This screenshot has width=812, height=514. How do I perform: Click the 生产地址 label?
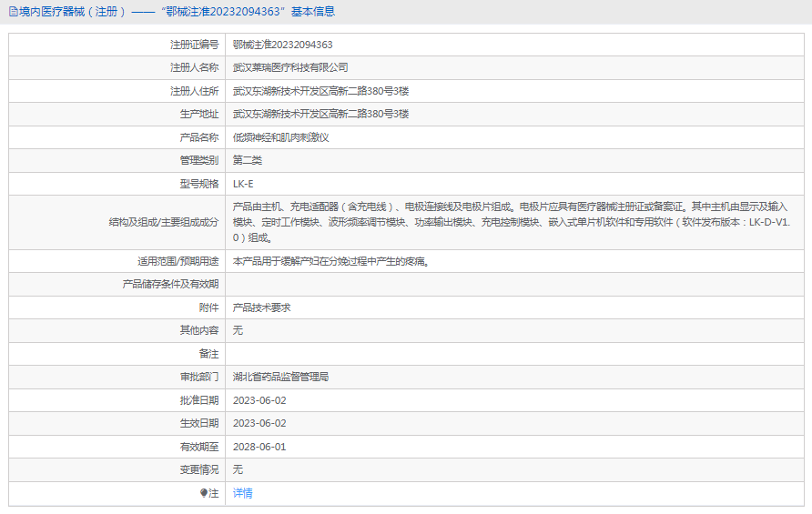(199, 114)
